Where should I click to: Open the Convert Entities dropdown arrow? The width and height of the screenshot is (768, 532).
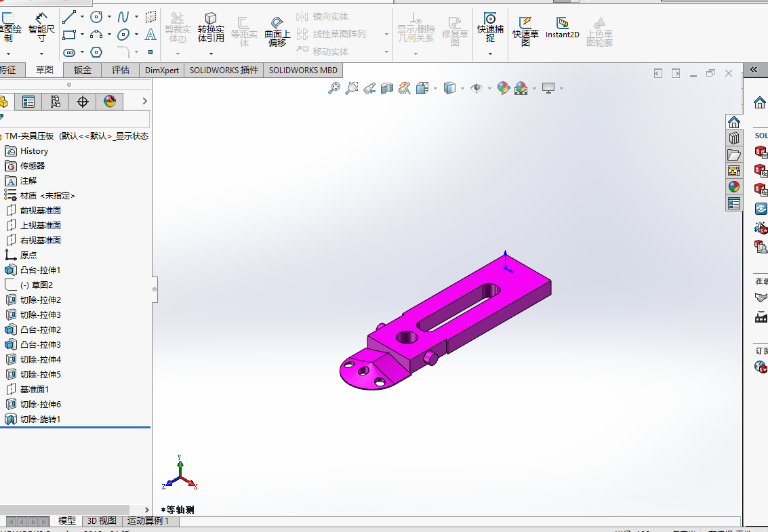[211, 54]
